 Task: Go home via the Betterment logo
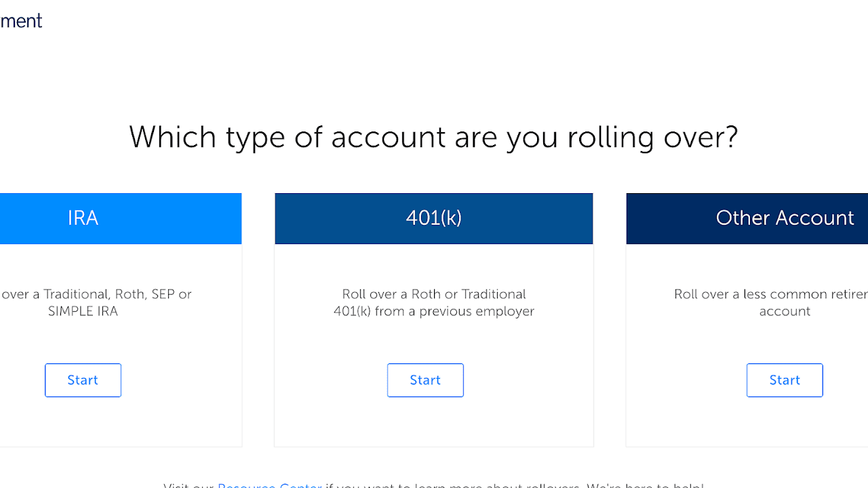pyautogui.click(x=21, y=21)
